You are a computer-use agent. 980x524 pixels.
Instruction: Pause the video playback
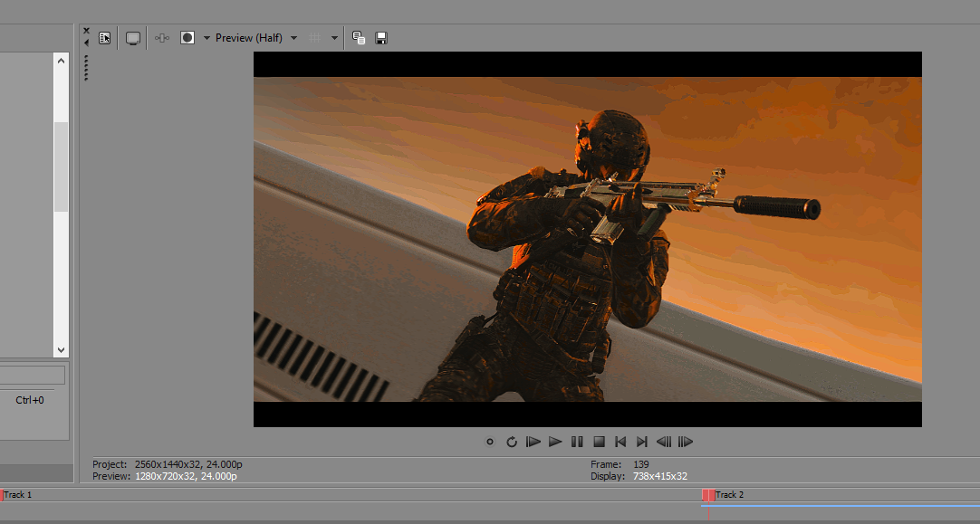(x=577, y=442)
